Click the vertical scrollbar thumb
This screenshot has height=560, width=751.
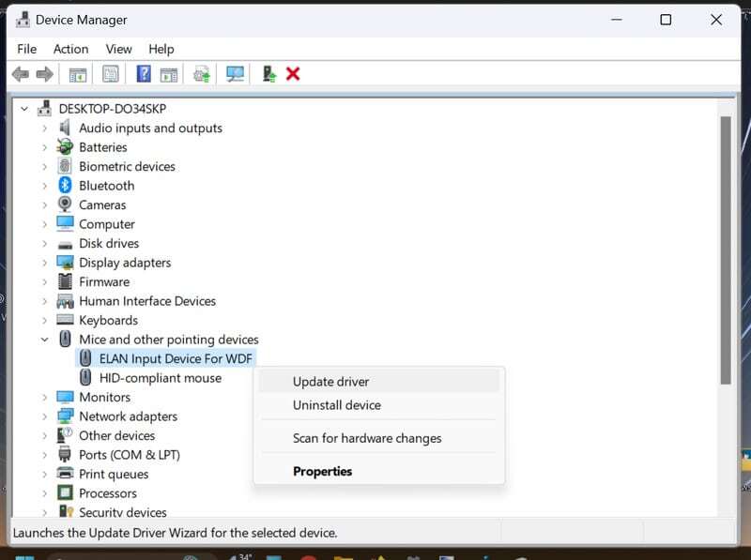pyautogui.click(x=726, y=250)
